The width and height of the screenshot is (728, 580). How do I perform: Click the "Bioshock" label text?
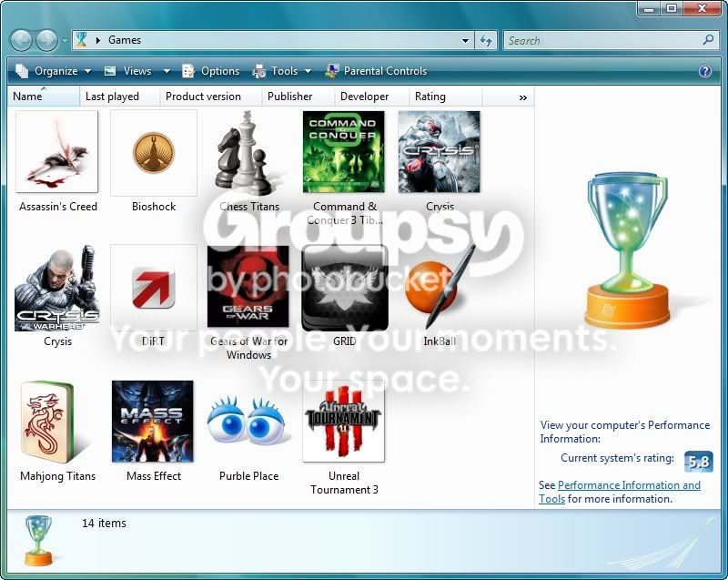154,206
